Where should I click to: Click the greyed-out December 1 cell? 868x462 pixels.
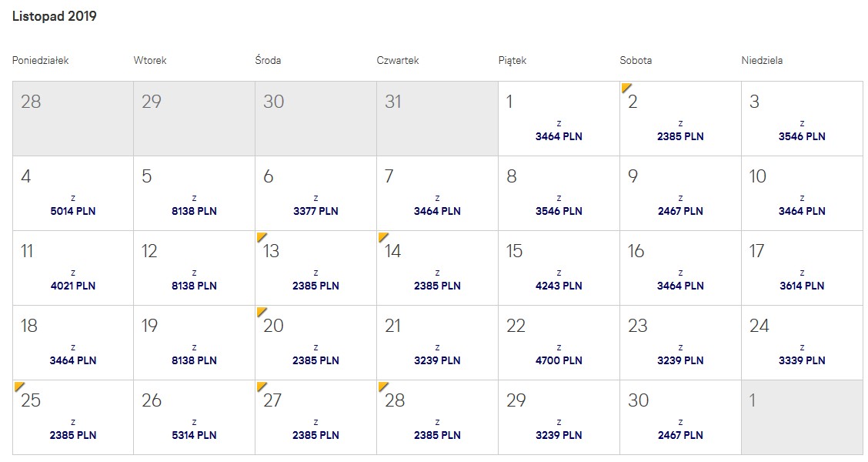(802, 417)
